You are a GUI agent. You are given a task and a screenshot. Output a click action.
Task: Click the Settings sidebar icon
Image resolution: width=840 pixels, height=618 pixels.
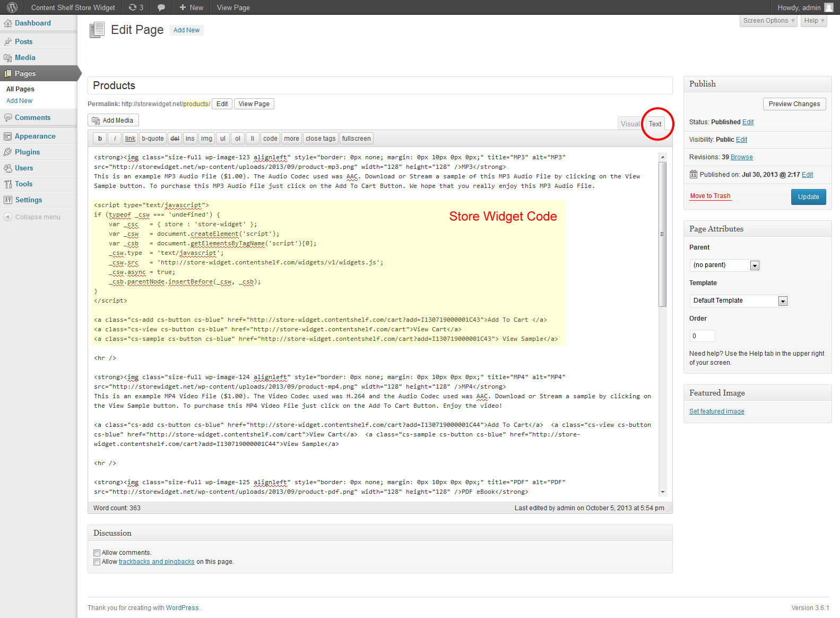tap(7, 200)
